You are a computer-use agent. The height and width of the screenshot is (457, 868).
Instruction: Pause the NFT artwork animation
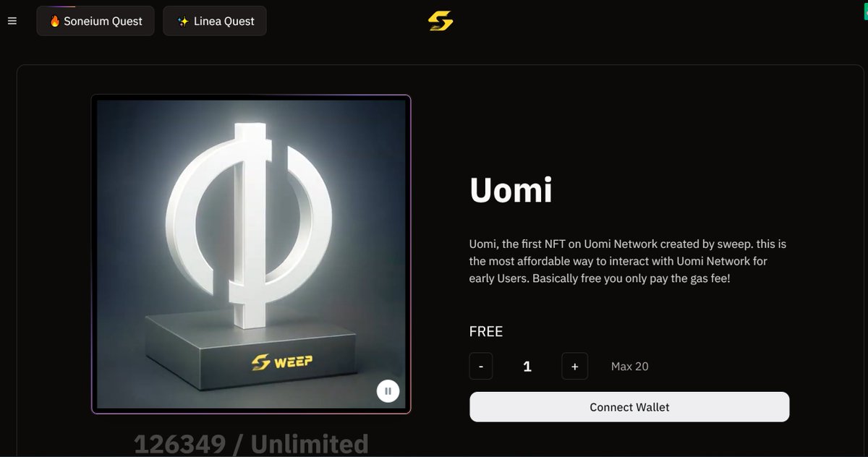coord(388,391)
